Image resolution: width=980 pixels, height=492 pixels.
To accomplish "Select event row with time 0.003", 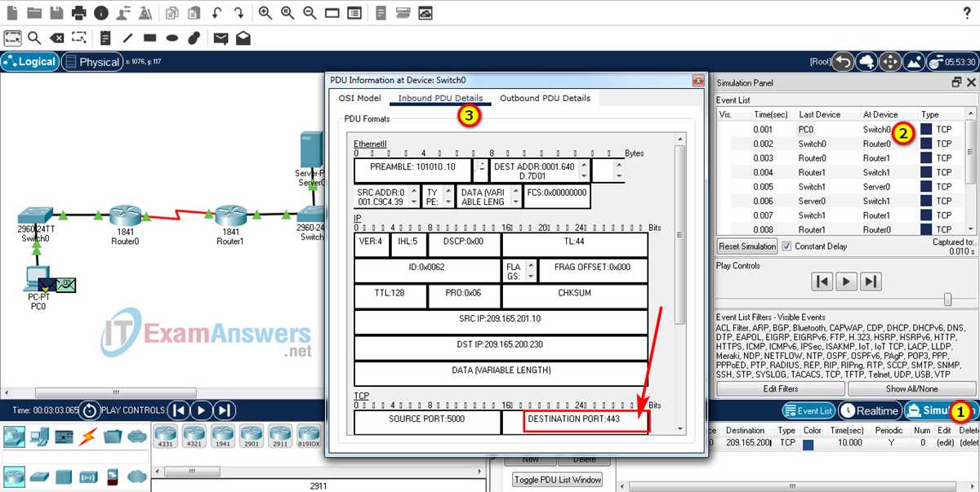I will tap(841, 158).
